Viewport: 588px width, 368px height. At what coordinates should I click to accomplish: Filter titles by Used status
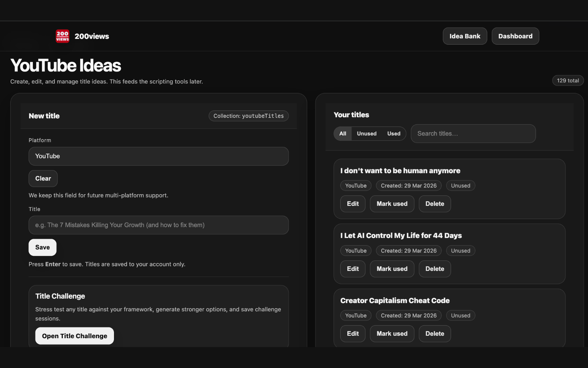pos(394,134)
